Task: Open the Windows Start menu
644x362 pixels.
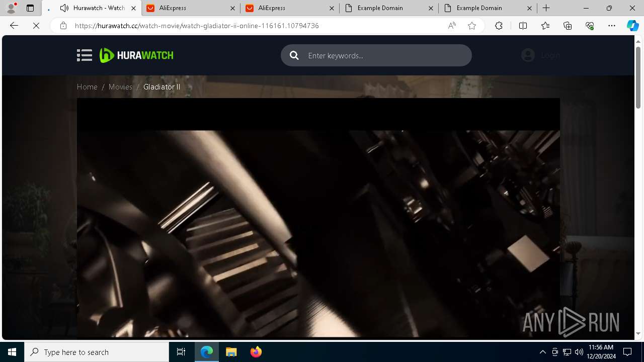Action: [x=12, y=352]
